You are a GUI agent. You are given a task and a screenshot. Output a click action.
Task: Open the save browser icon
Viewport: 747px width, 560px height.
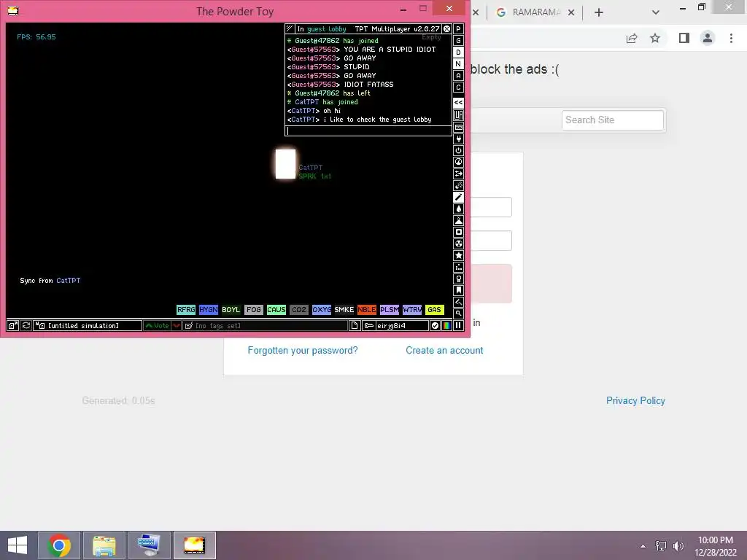coord(13,326)
